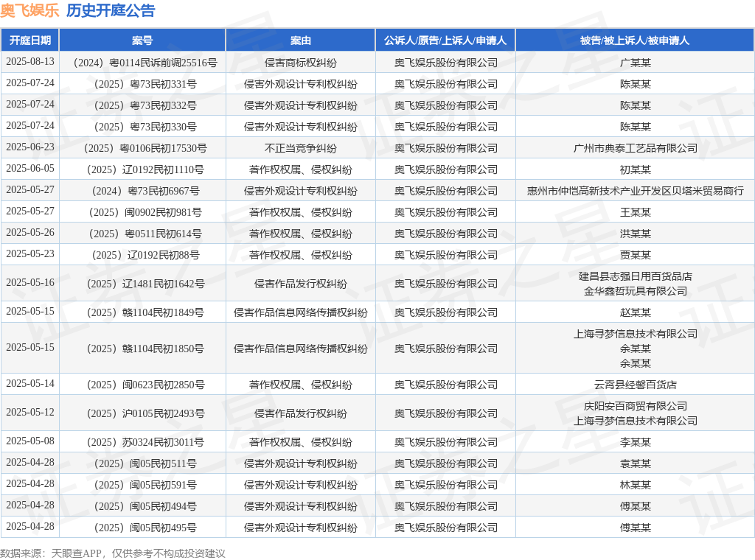The image size is (755, 560).
Task: Click the 奥飞娱乐 title text
Action: [x=29, y=10]
